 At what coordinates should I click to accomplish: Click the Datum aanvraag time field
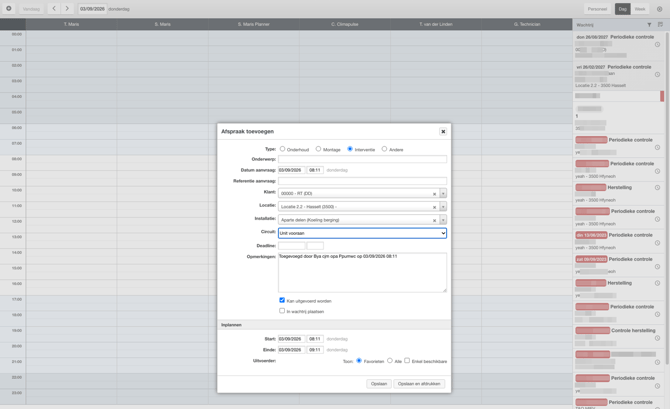(315, 170)
